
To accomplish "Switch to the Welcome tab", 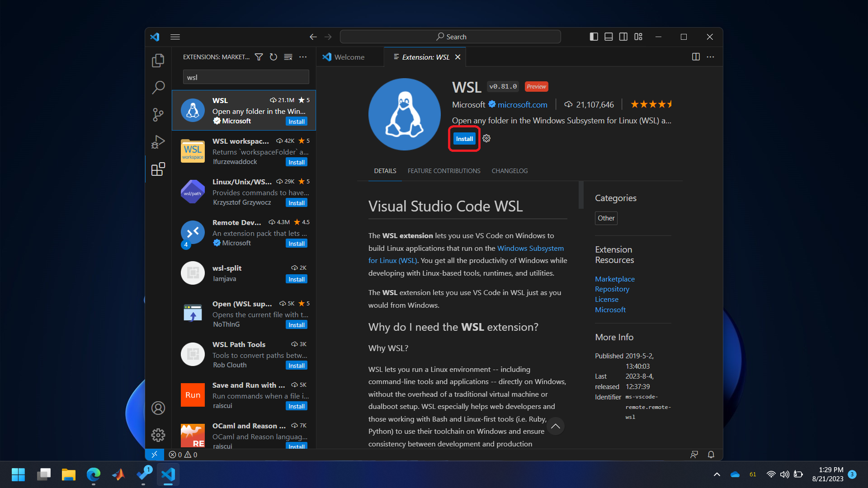I will (349, 57).
